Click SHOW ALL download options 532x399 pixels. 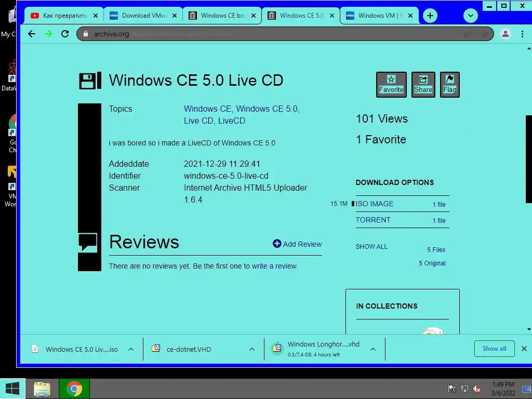[x=371, y=247]
